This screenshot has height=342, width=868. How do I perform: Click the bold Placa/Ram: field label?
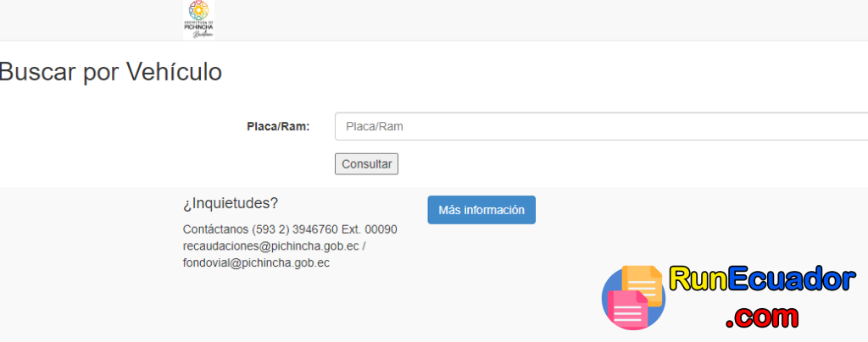pos(278,126)
